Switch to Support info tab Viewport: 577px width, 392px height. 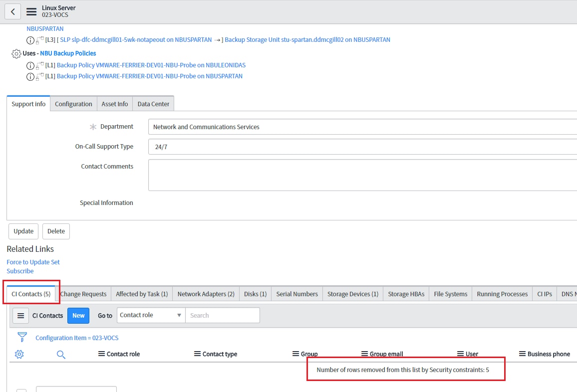pyautogui.click(x=28, y=104)
